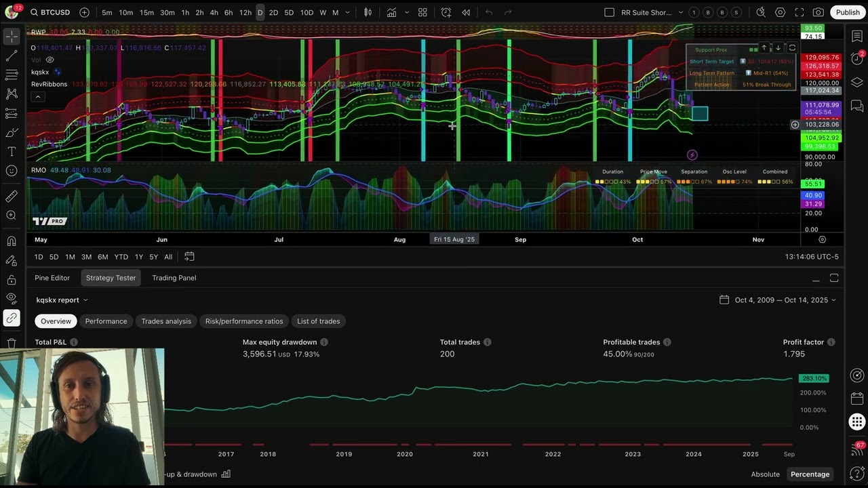Click the time axis settings gear icon
This screenshot has height=488, width=868.
tap(822, 239)
